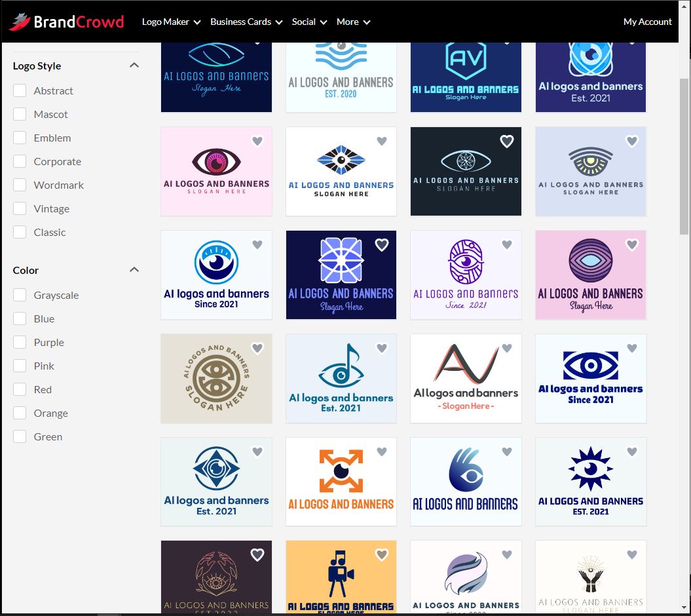Expand the More menu
This screenshot has width=691, height=616.
353,22
